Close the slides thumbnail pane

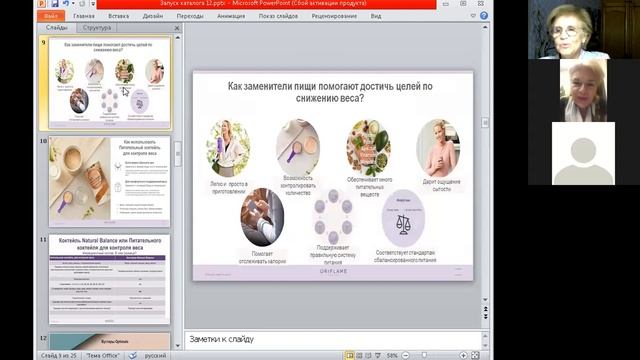(x=177, y=28)
